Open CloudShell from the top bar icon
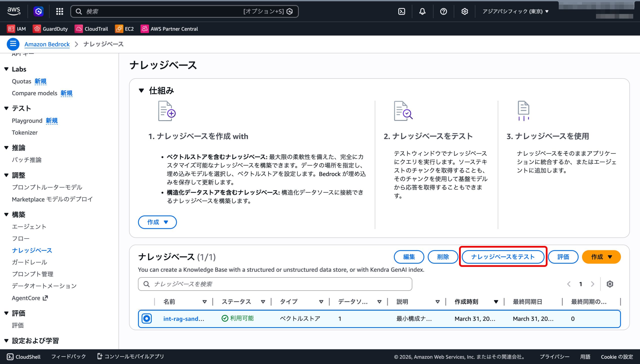The width and height of the screenshot is (640, 364). point(401,11)
